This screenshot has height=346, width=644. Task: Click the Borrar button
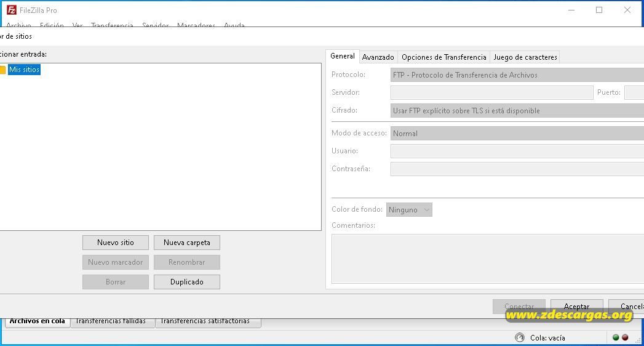coord(116,282)
